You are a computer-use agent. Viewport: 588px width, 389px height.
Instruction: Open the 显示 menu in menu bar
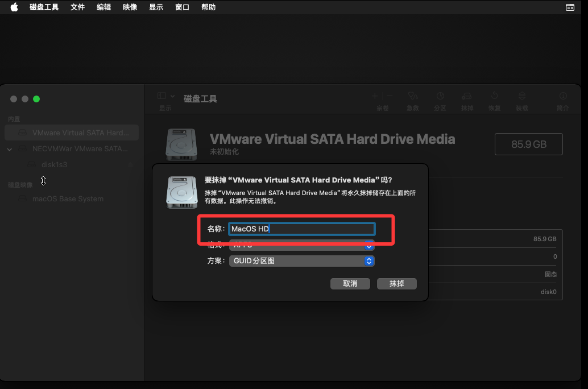(156, 7)
